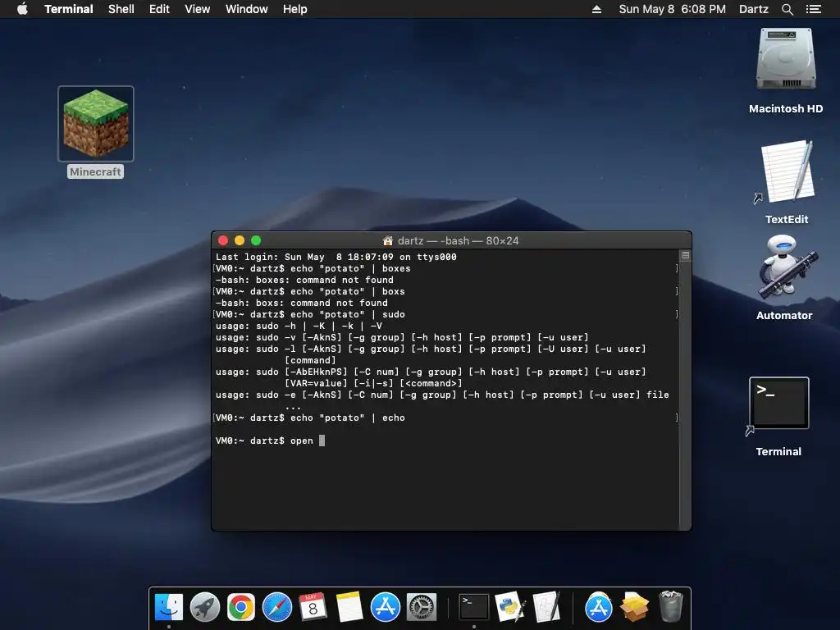The image size is (840, 630).
Task: Click the home icon in the Terminal title
Action: tap(388, 240)
